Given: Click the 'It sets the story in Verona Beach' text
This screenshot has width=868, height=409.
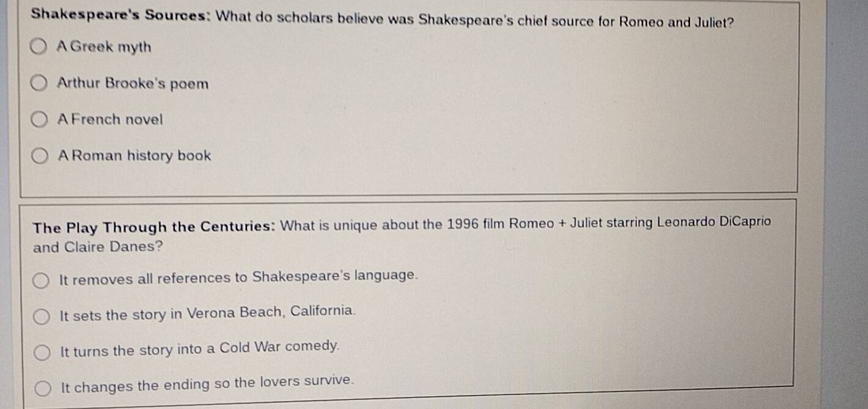Looking at the screenshot, I should [208, 314].
